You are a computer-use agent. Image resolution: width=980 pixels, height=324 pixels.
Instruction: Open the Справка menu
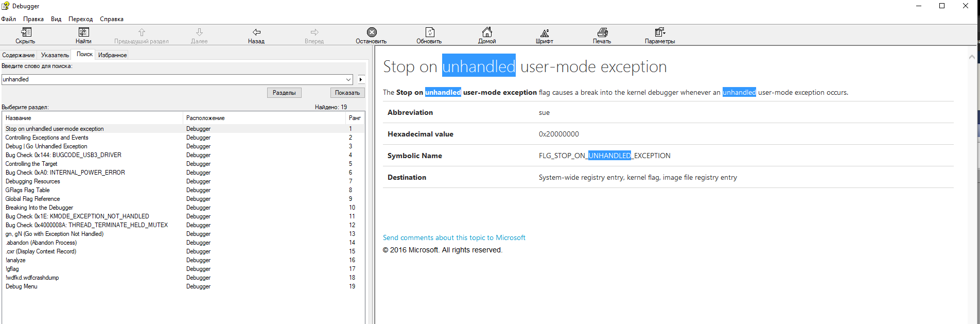[112, 19]
